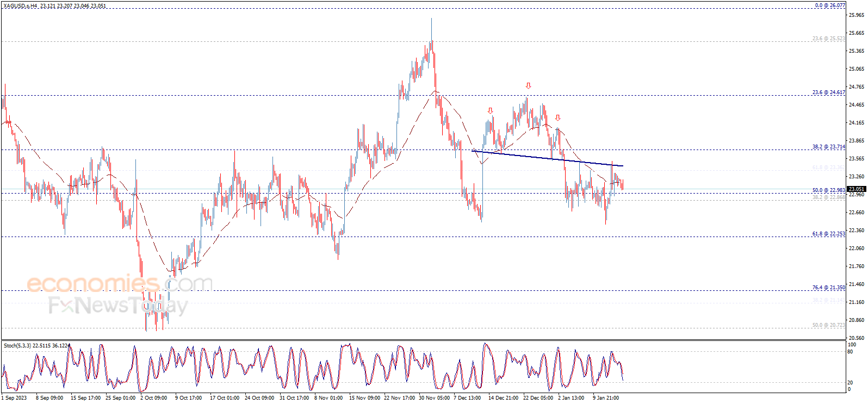Click the 30 Nov 05:00 time label
This screenshot has width=868, height=404.
click(434, 398)
